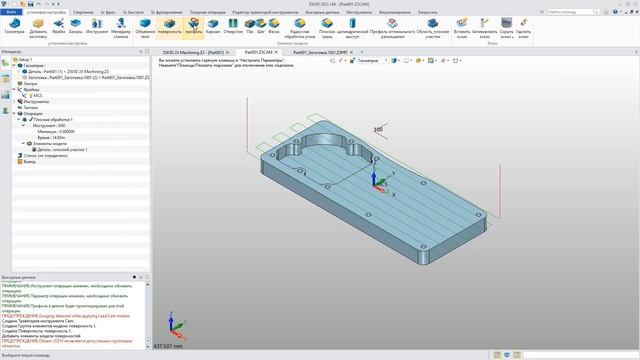The image size is (640, 360).
Task: Click the Паз feature icon
Action: click(250, 27)
